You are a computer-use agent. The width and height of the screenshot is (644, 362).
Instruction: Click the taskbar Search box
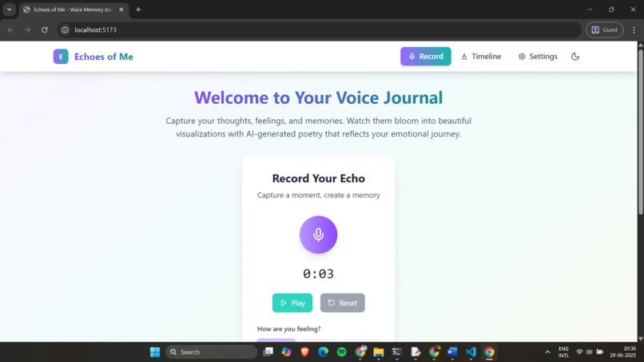pyautogui.click(x=212, y=352)
